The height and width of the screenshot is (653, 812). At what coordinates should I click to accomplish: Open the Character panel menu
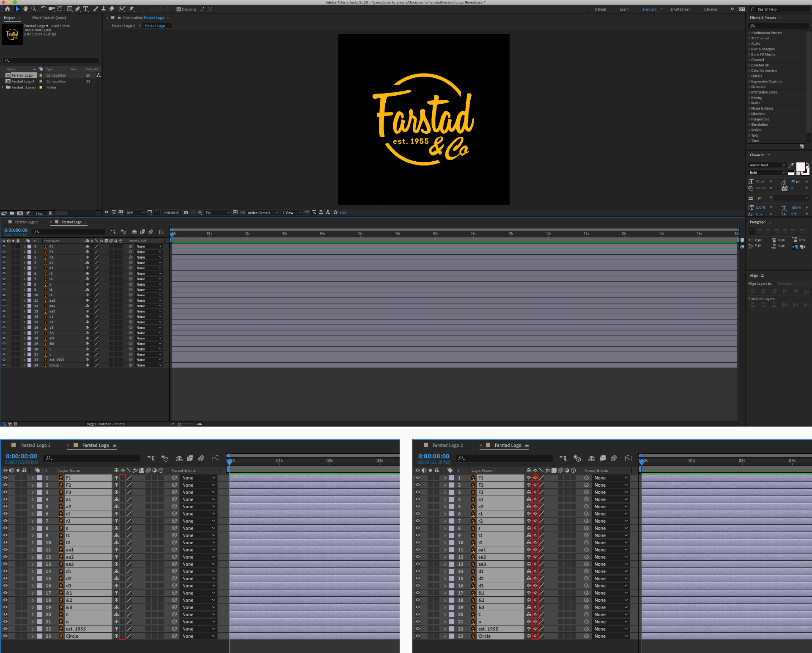769,155
